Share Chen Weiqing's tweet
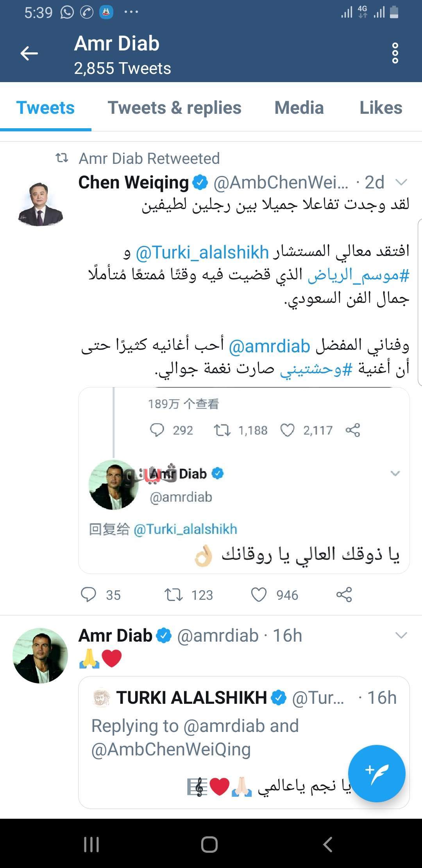 click(344, 595)
